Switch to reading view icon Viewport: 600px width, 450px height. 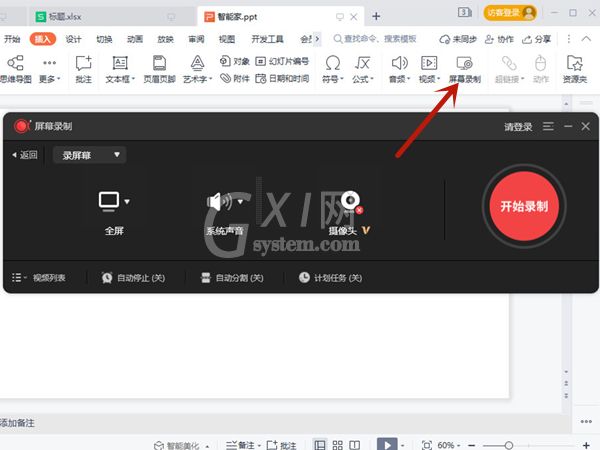(354, 445)
